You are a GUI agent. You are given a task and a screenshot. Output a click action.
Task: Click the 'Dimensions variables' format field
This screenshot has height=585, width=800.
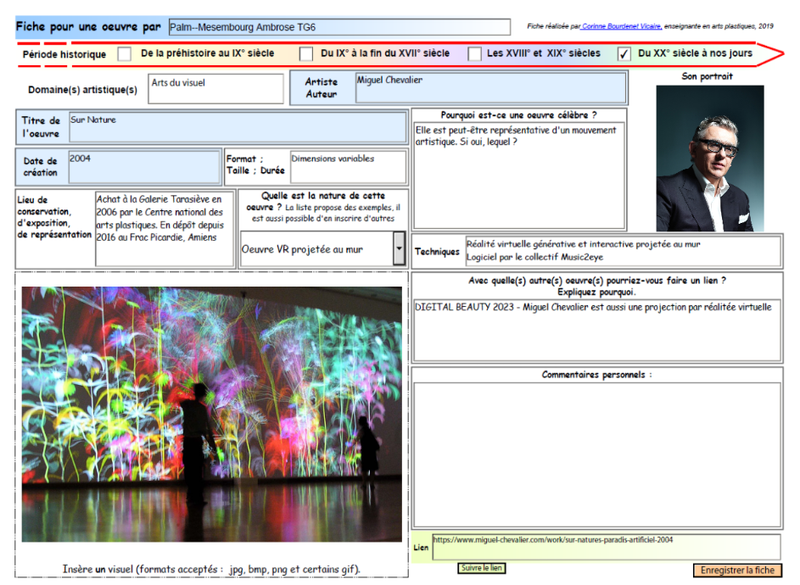click(x=348, y=166)
